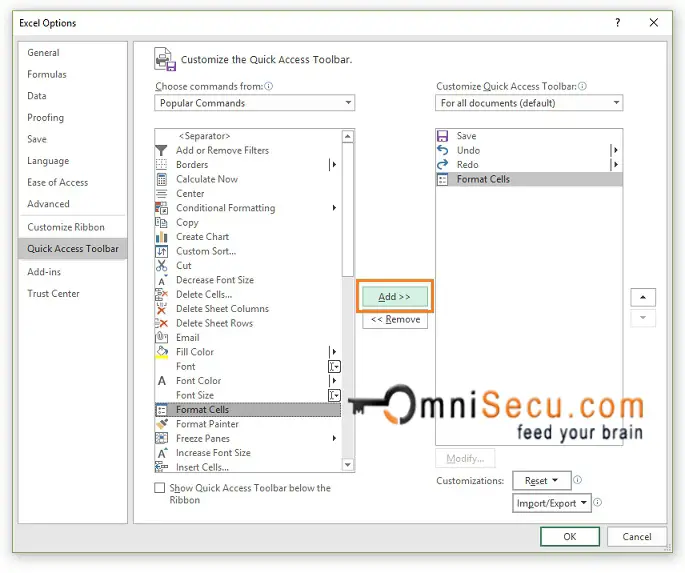Screen dimensions: 685x573
Task: Close the Excel Options dialog
Action: pos(654,22)
